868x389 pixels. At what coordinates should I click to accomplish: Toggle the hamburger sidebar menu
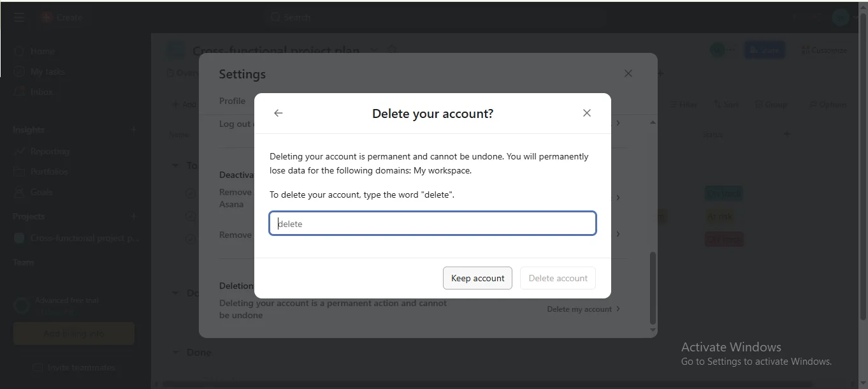tap(19, 17)
